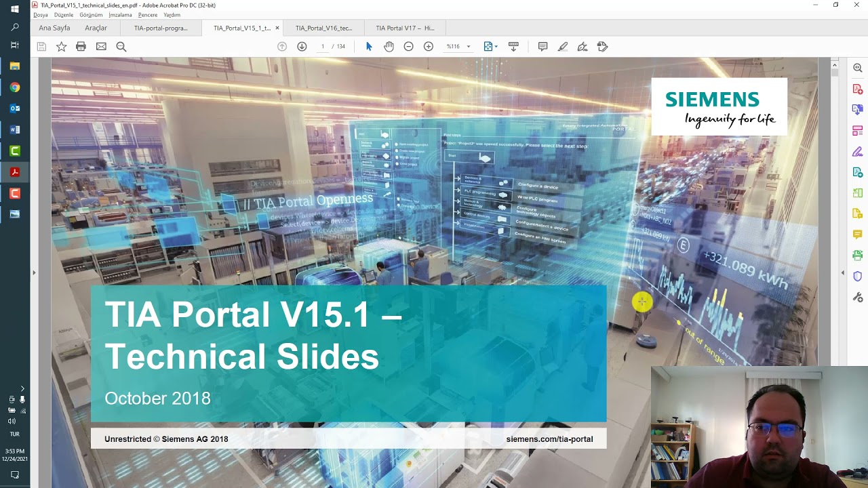868x488 pixels.
Task: Open the Fill and Sign tool in right pane
Action: point(858,151)
